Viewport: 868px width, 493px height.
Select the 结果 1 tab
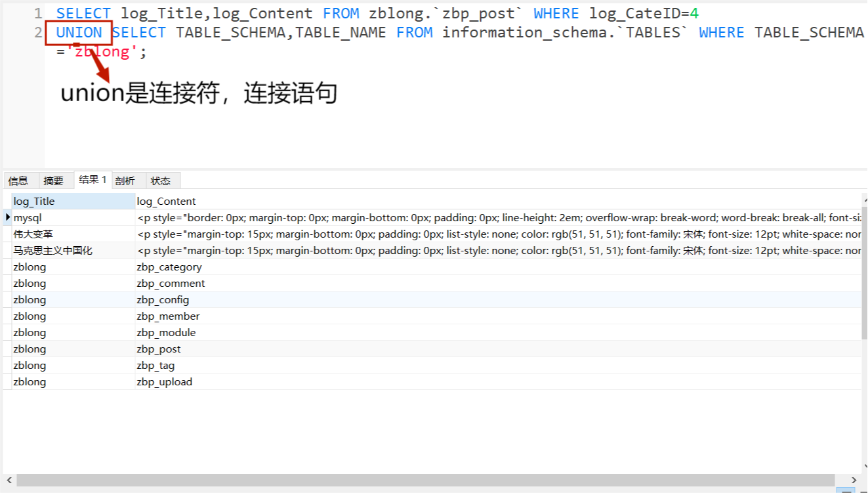tap(93, 180)
